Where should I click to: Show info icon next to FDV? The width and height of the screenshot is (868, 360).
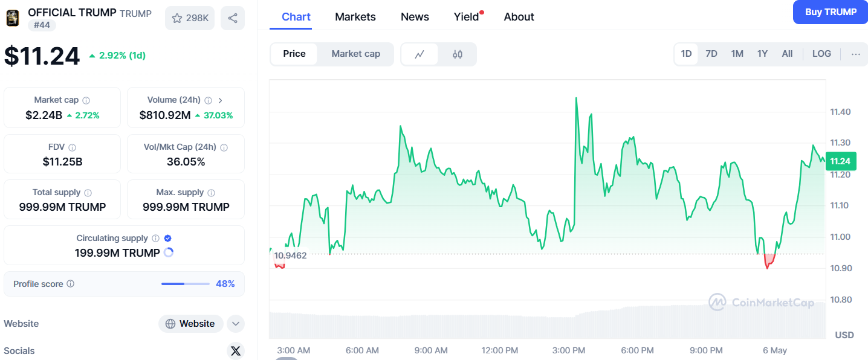coord(73,147)
